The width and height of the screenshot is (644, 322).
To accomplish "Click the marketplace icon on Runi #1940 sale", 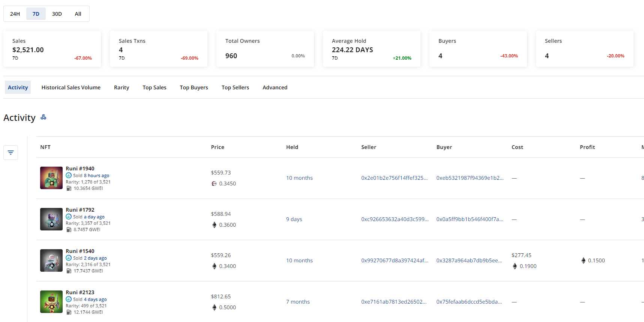I will pos(69,175).
